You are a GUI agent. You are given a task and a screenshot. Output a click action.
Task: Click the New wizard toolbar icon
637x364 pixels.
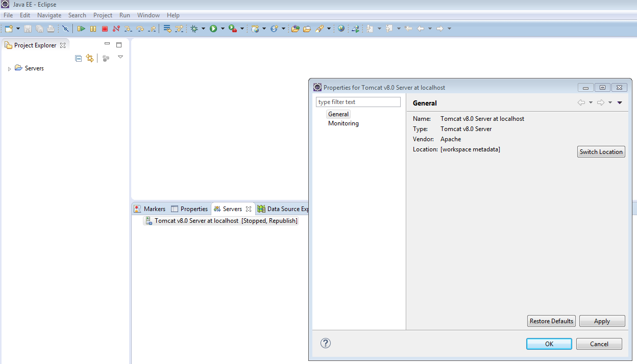(8, 29)
